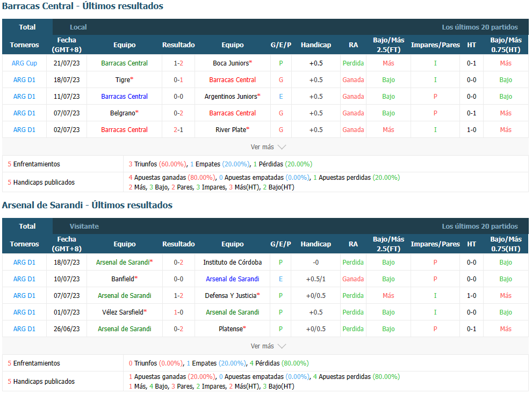Click Tigre team name

[x=124, y=80]
